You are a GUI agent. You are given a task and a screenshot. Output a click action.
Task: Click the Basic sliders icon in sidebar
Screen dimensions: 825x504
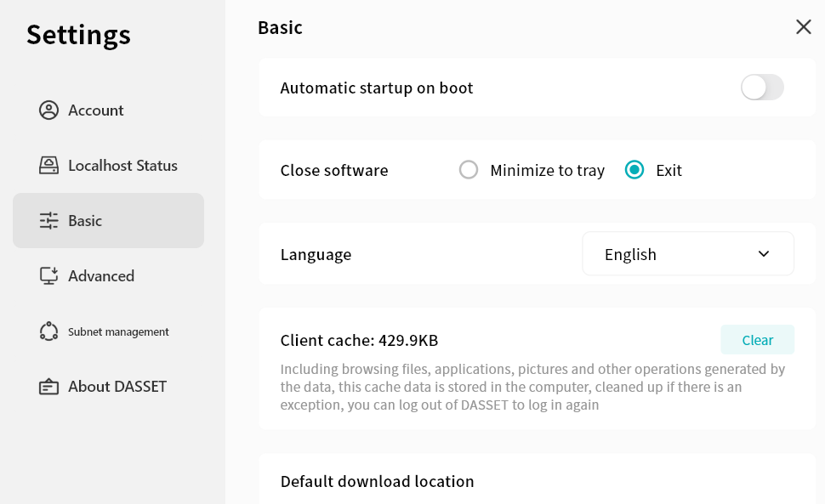(48, 221)
